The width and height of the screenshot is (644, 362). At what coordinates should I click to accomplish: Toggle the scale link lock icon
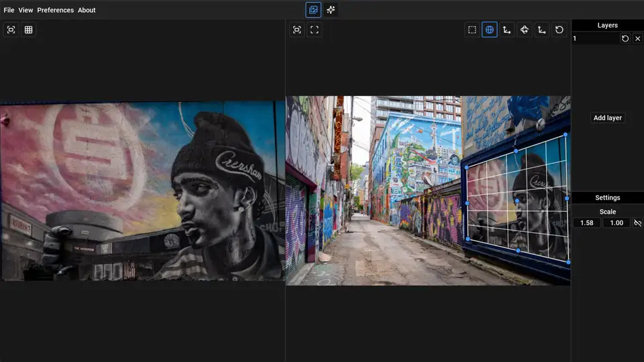[637, 223]
